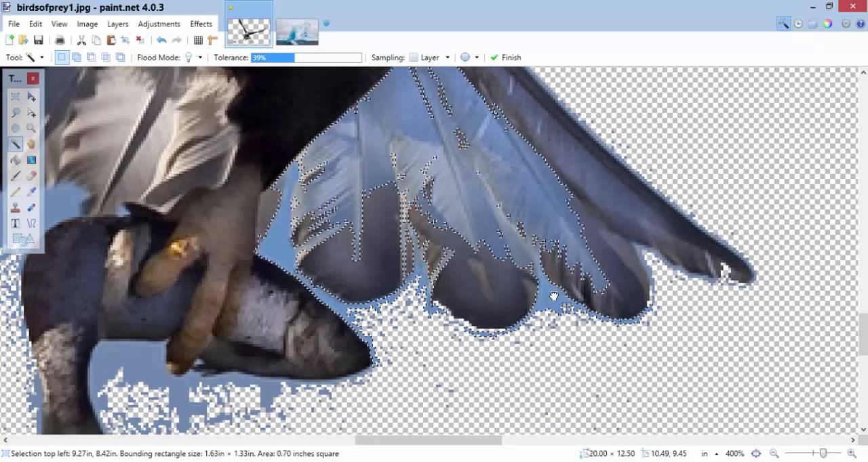Image resolution: width=868 pixels, height=462 pixels.
Task: Click the Paste clipboard icon
Action: 111,41
